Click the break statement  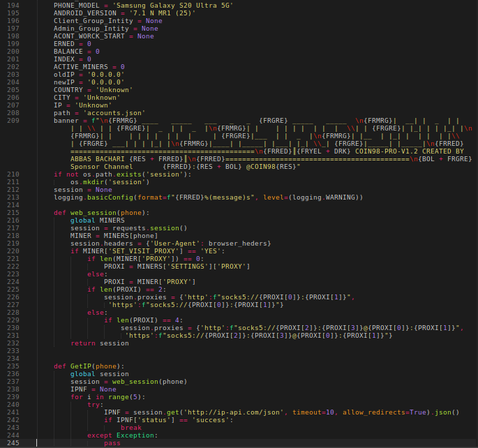click(x=131, y=428)
